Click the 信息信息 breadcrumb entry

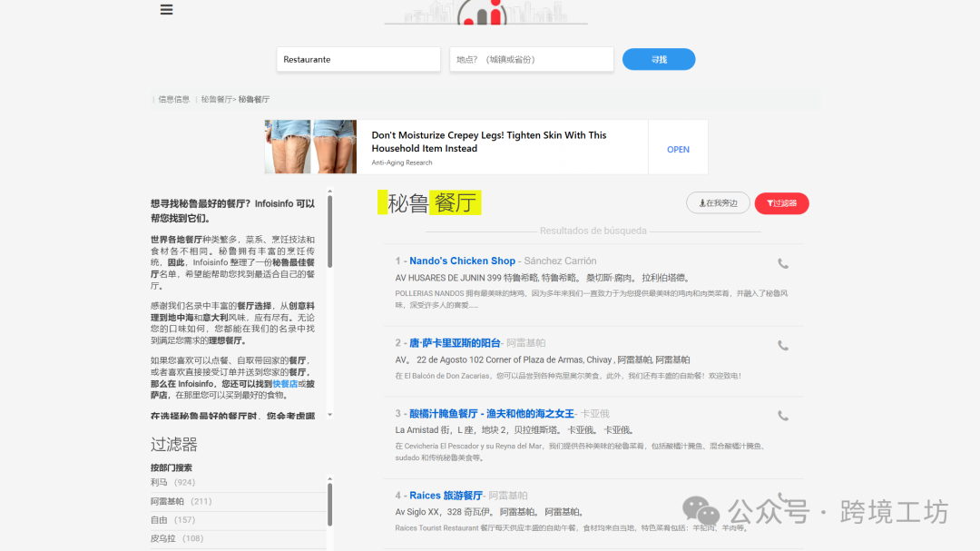[x=172, y=99]
